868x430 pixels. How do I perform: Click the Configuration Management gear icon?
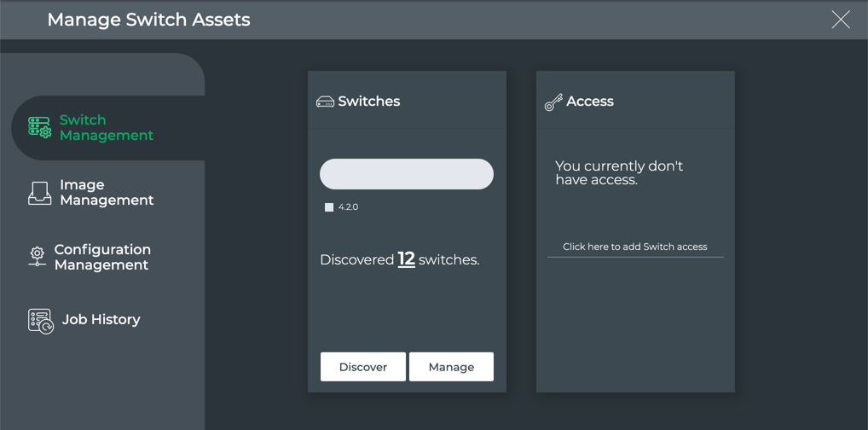[37, 257]
